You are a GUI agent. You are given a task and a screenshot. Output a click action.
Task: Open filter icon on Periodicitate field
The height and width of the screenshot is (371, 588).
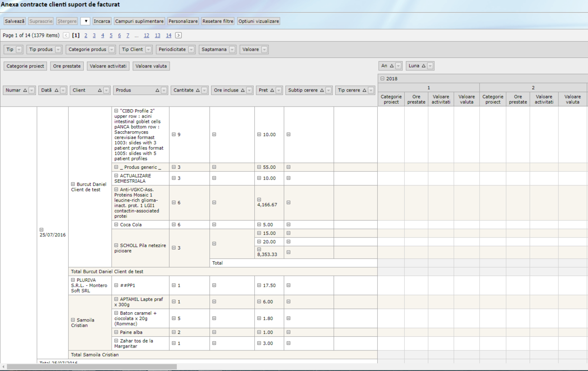(192, 49)
